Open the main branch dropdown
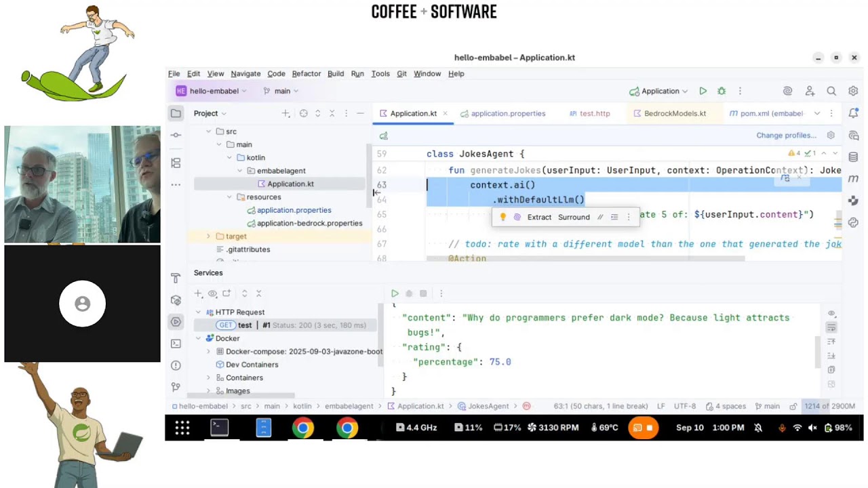 pos(281,91)
